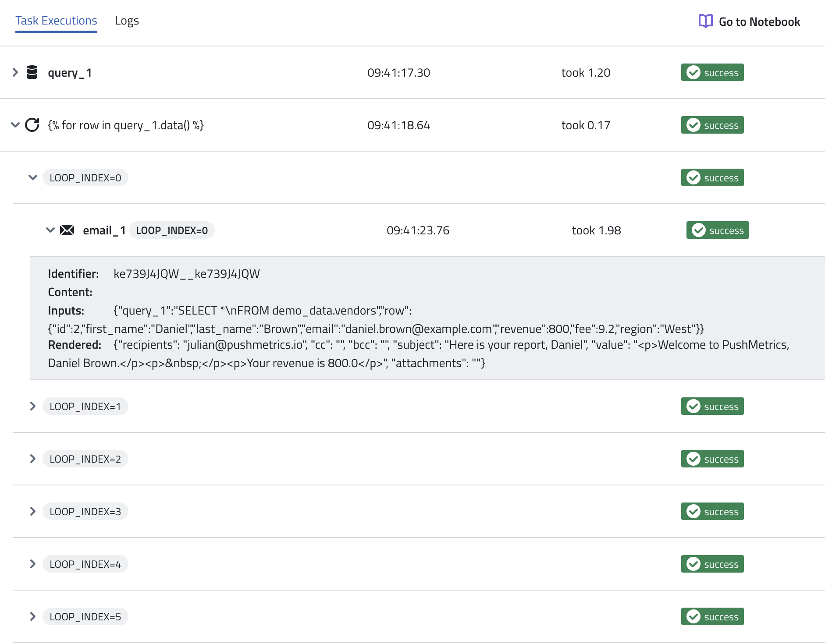Screen dimensions: 825x644
Task: Click the checkmark icon in query_1's success badge
Action: tap(693, 72)
